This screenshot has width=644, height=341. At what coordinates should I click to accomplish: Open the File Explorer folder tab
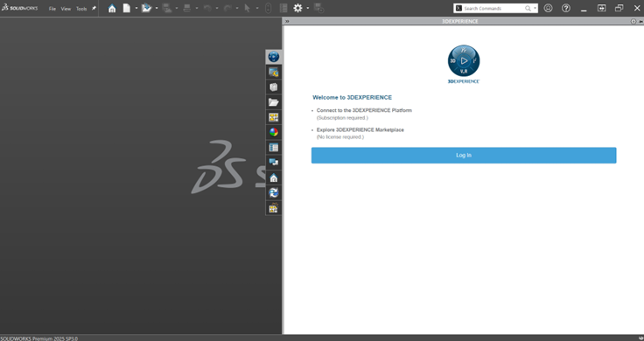(274, 102)
